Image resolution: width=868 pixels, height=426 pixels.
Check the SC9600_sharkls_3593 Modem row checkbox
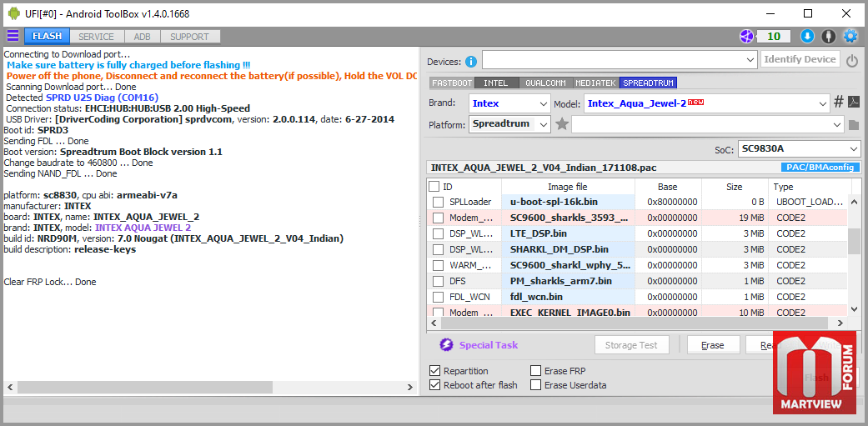pyautogui.click(x=438, y=218)
